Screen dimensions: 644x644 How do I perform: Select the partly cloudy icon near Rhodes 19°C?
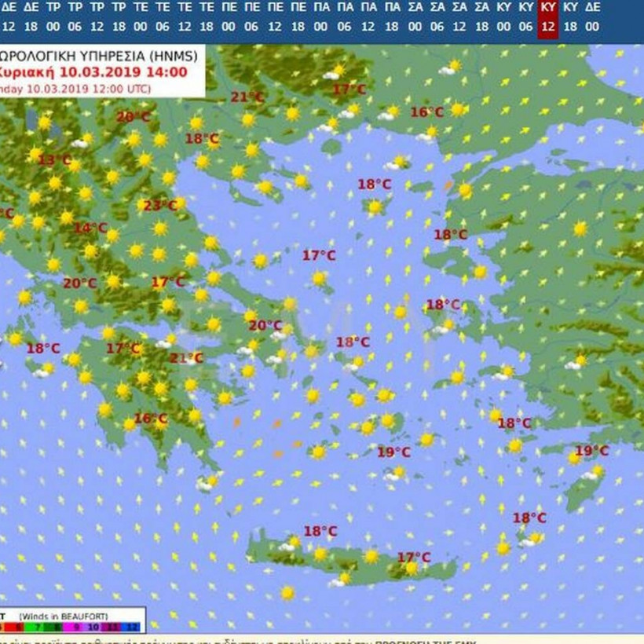click(595, 471)
